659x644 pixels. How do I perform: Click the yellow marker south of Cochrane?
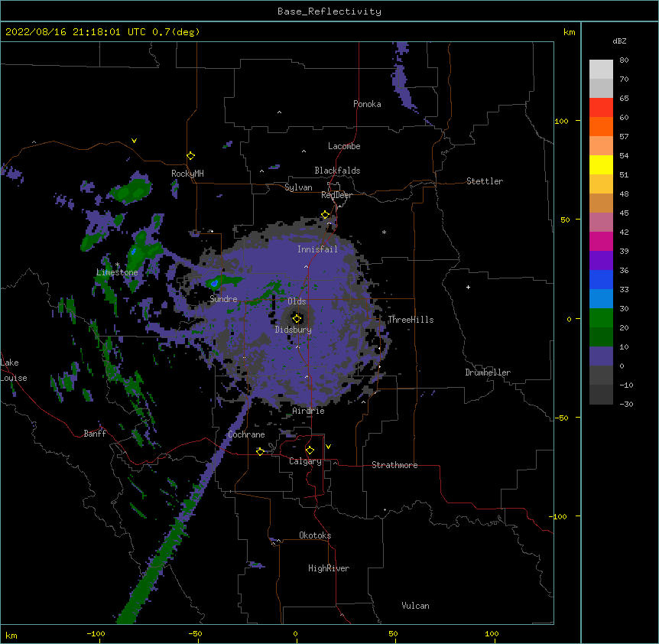pos(260,451)
